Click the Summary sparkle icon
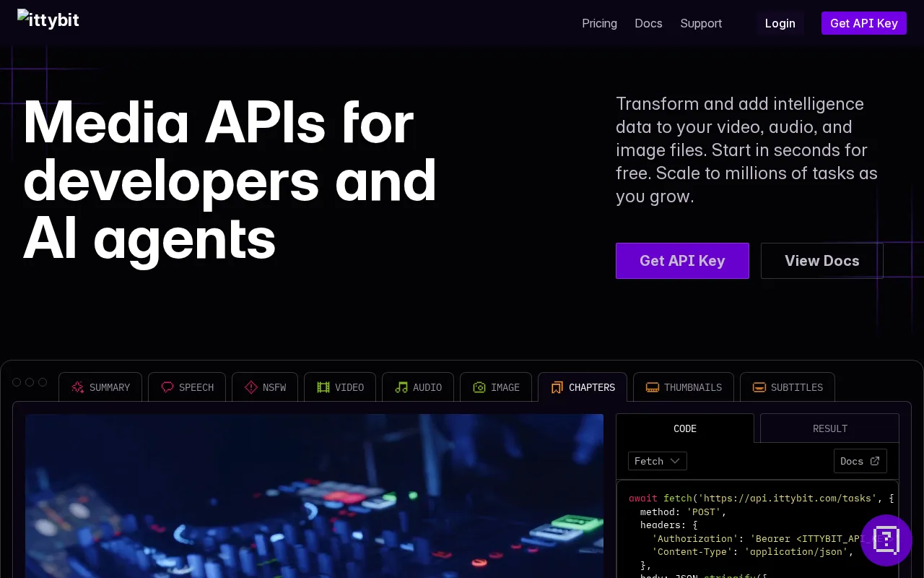The width and height of the screenshot is (924, 578). pyautogui.click(x=78, y=387)
